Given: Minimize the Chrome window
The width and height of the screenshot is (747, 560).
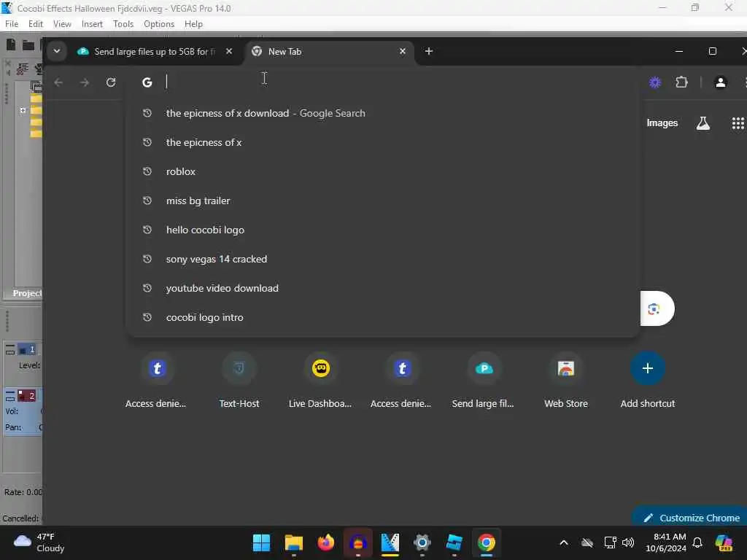Looking at the screenshot, I should tap(679, 51).
